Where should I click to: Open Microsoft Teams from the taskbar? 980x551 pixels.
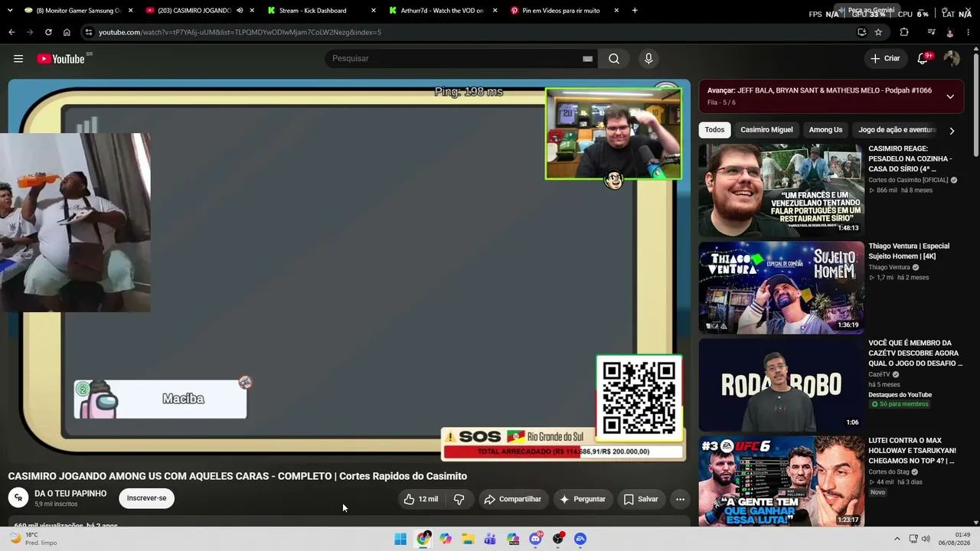490,539
